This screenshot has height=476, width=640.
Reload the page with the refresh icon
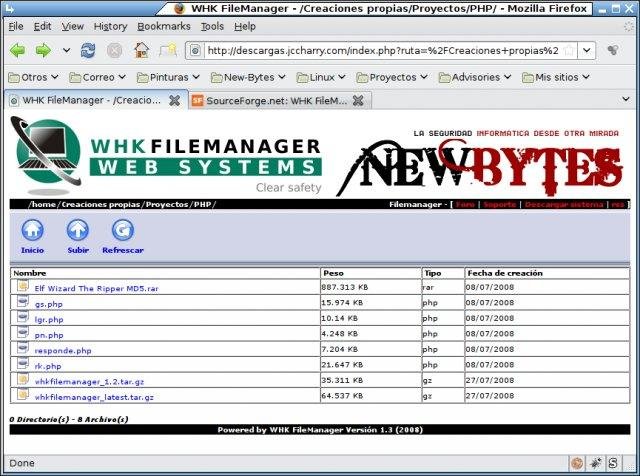click(88, 51)
